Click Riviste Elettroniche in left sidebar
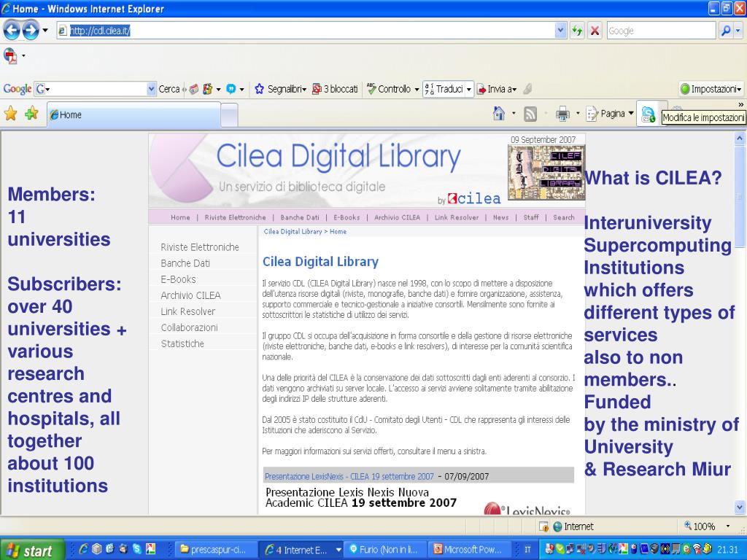The image size is (747, 560). pyautogui.click(x=200, y=247)
